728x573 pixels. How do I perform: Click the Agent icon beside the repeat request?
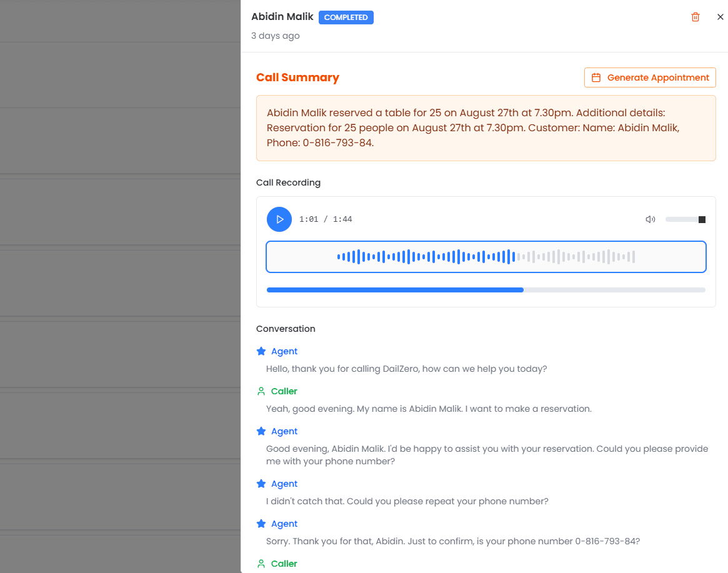[262, 483]
